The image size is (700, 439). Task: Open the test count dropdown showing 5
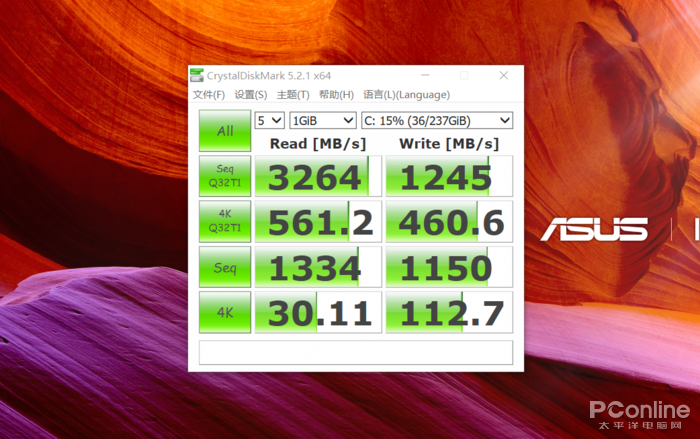(270, 120)
